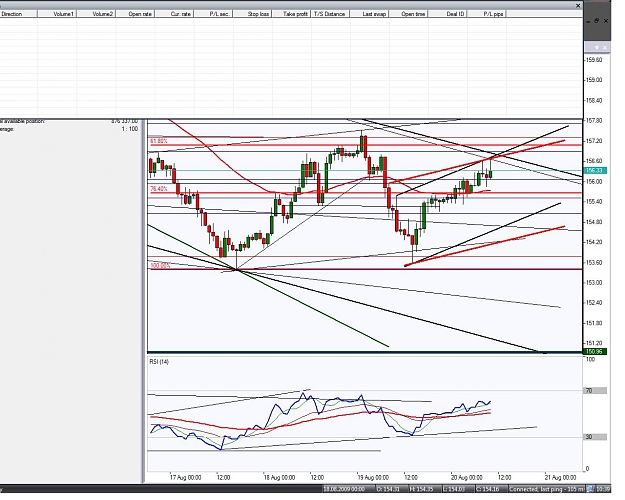Click the 159.60 price axis label
625x500 pixels.
(594, 60)
